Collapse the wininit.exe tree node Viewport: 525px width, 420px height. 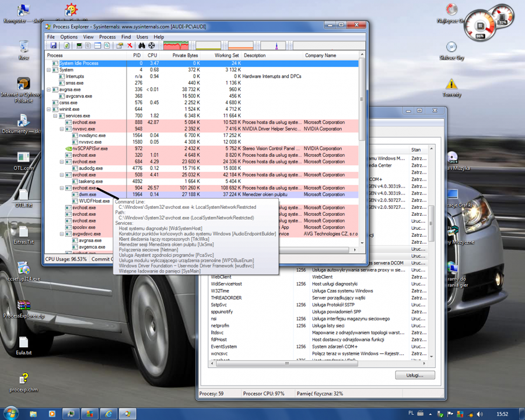(48, 110)
